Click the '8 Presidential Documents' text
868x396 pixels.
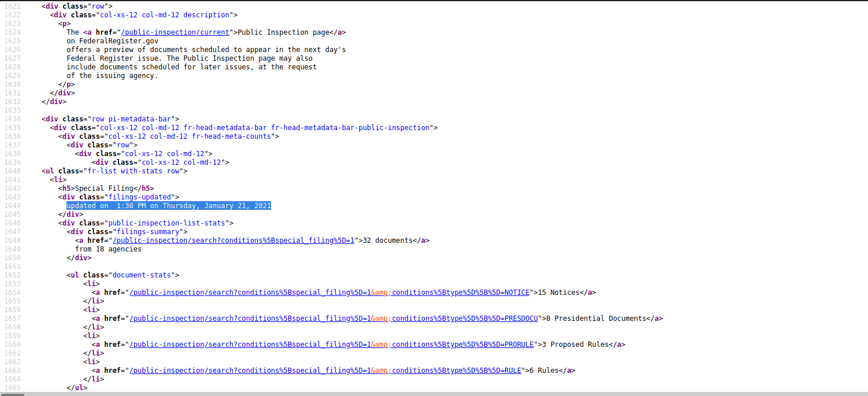pos(596,319)
